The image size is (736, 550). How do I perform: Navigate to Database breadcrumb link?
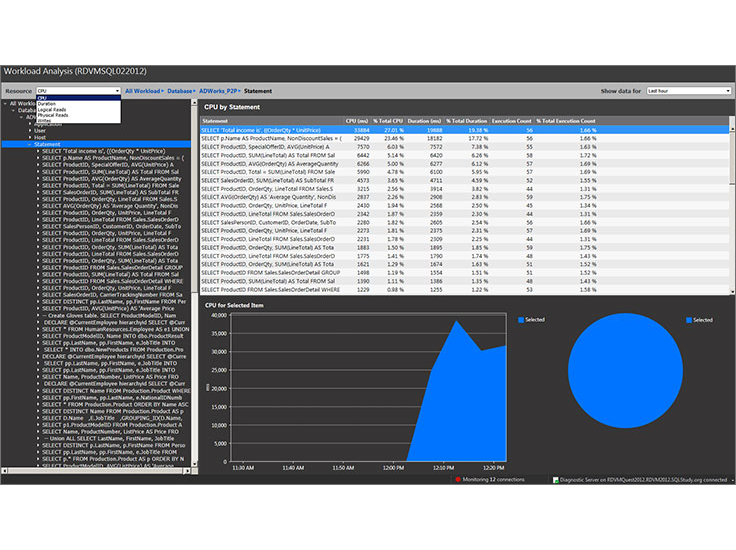(x=180, y=91)
